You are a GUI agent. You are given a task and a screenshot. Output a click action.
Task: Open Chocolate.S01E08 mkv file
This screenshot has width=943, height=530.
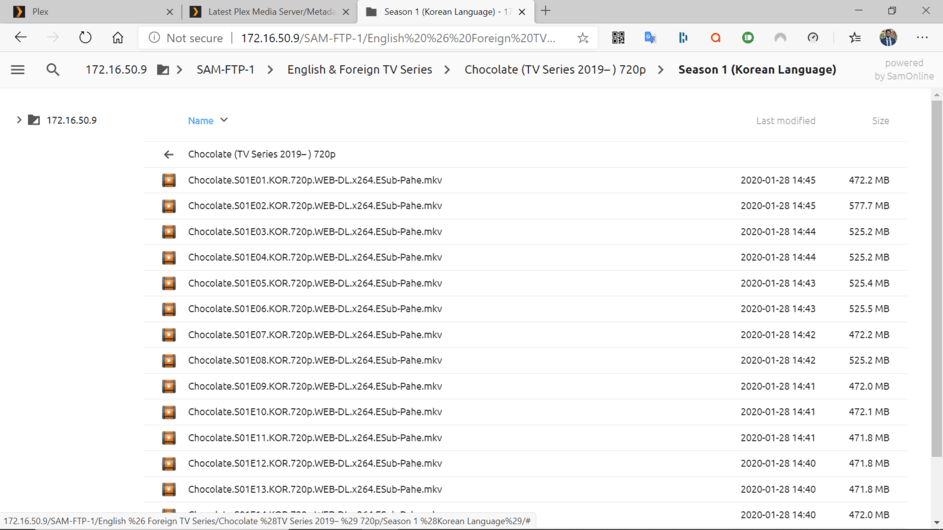(x=315, y=360)
